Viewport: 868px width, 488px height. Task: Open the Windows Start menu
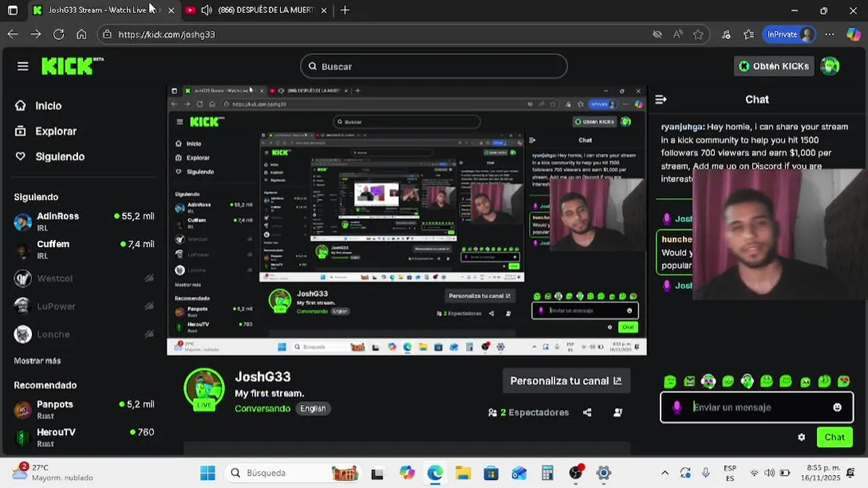tap(208, 473)
